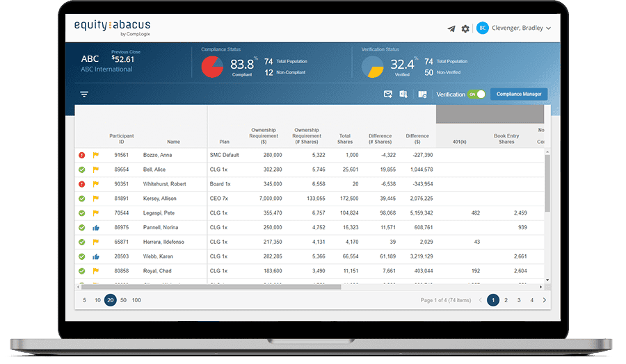Go to page 2
The width and height of the screenshot is (626, 364).
(x=506, y=300)
